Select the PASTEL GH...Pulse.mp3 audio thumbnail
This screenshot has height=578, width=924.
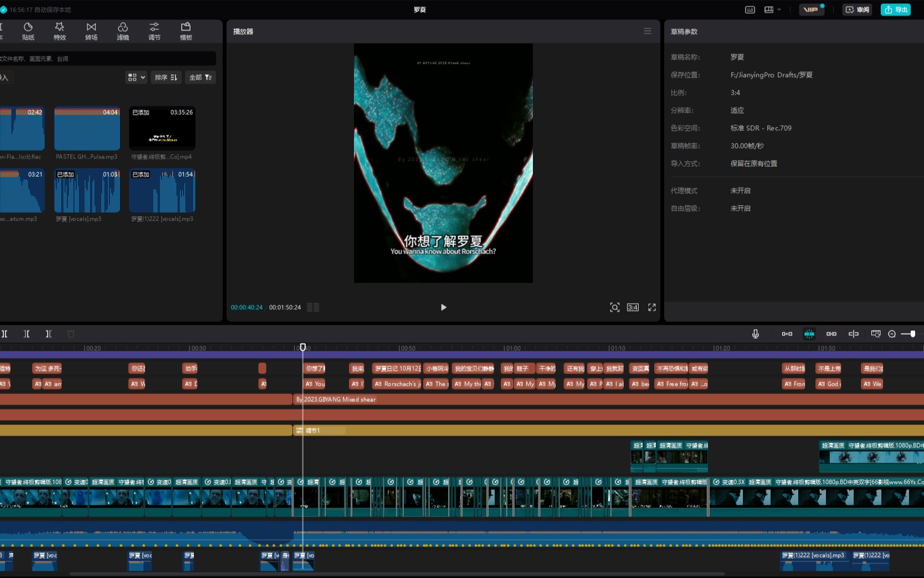87,128
